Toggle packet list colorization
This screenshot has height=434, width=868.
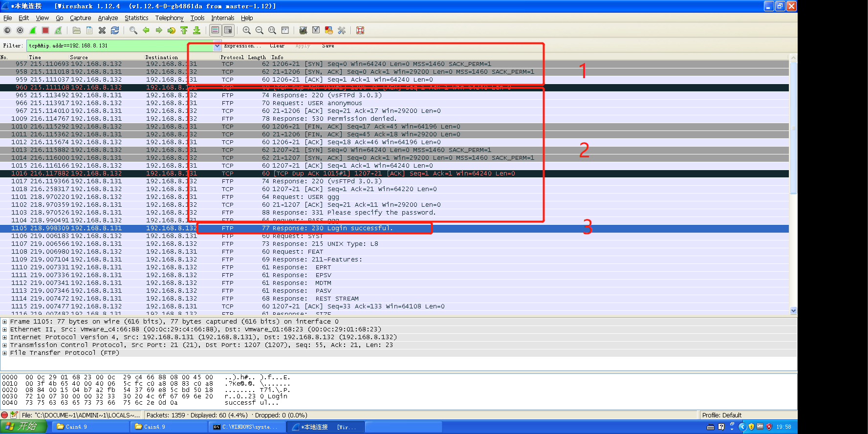pyautogui.click(x=215, y=30)
